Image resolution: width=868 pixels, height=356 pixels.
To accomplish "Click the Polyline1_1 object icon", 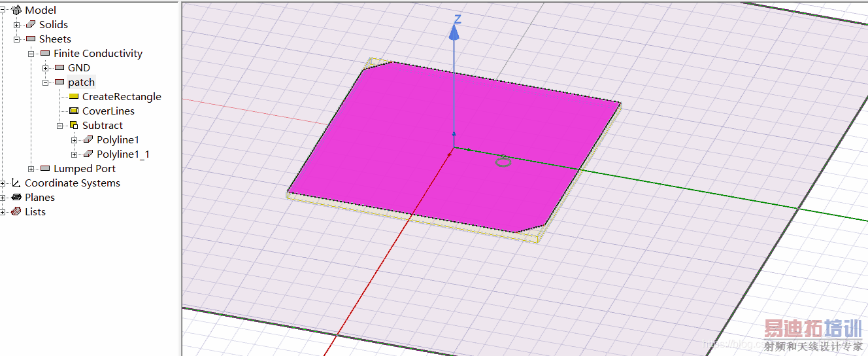I will pos(88,154).
